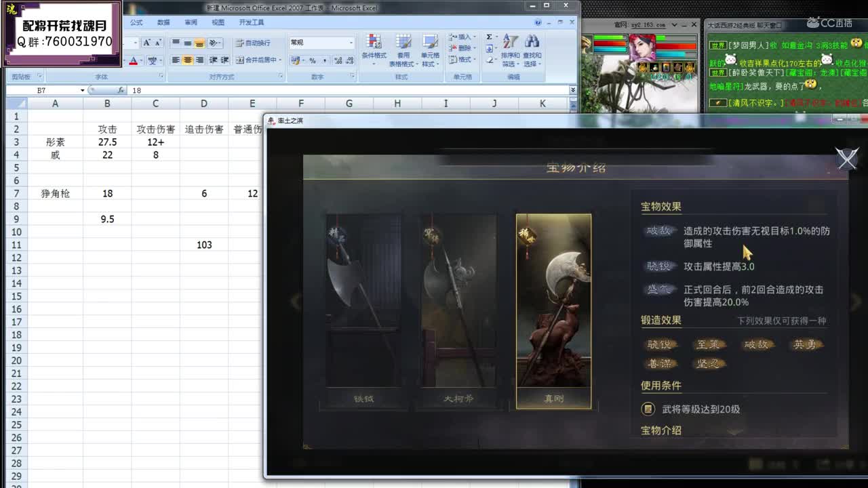
Task: Click the 晓锐 forging effect tag
Action: coord(659,344)
